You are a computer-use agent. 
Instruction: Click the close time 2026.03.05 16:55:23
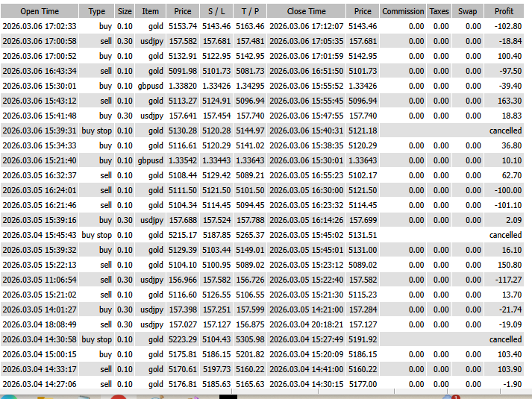[306, 175]
